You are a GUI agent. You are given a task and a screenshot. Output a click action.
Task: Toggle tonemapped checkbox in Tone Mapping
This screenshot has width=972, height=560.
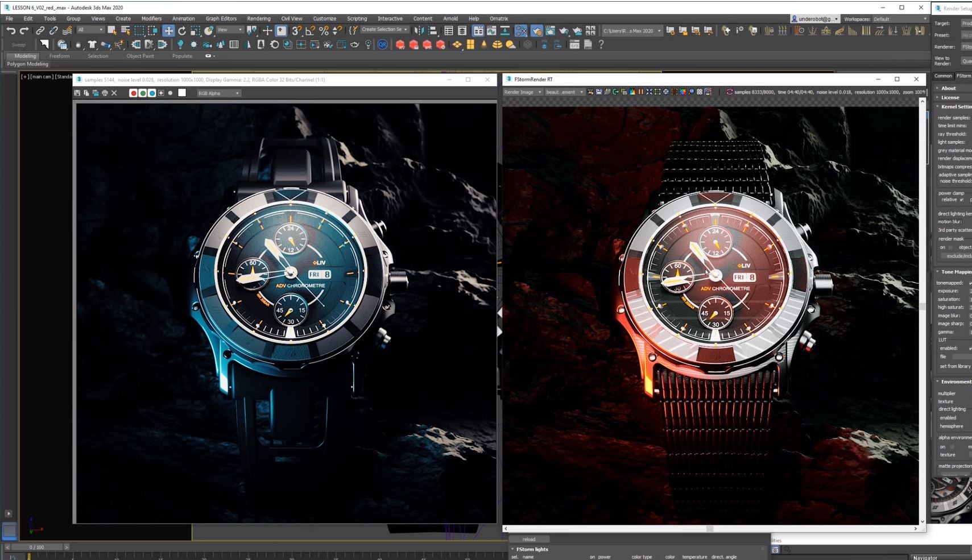click(x=970, y=283)
